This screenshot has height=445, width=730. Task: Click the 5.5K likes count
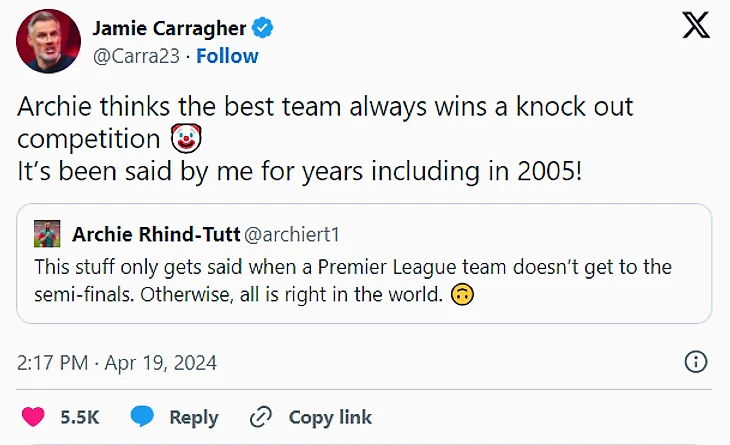tap(81, 417)
